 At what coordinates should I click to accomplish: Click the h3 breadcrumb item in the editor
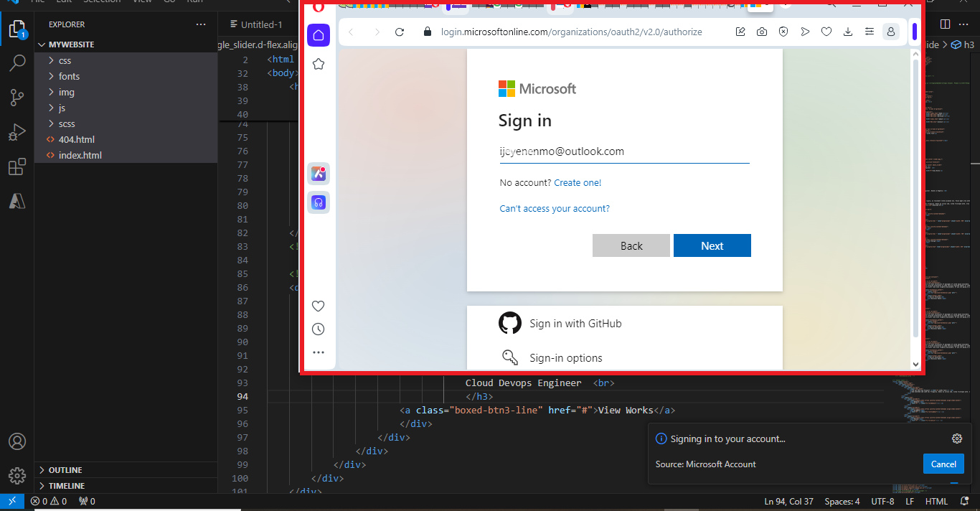[x=962, y=44]
